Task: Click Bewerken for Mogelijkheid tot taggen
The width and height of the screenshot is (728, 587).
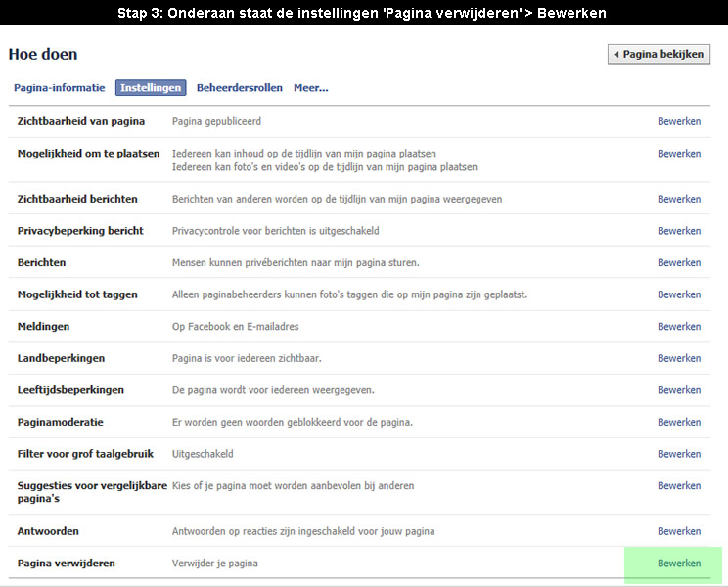Action: pos(679,294)
